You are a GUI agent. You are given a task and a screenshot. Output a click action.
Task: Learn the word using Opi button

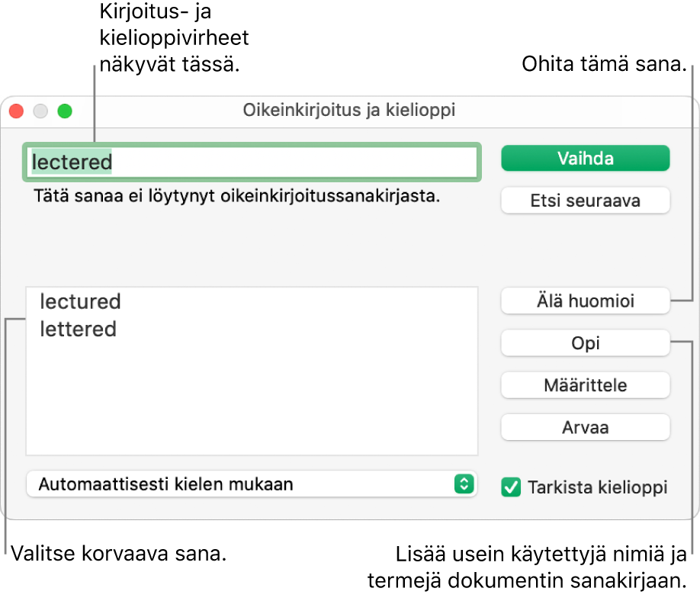point(585,343)
